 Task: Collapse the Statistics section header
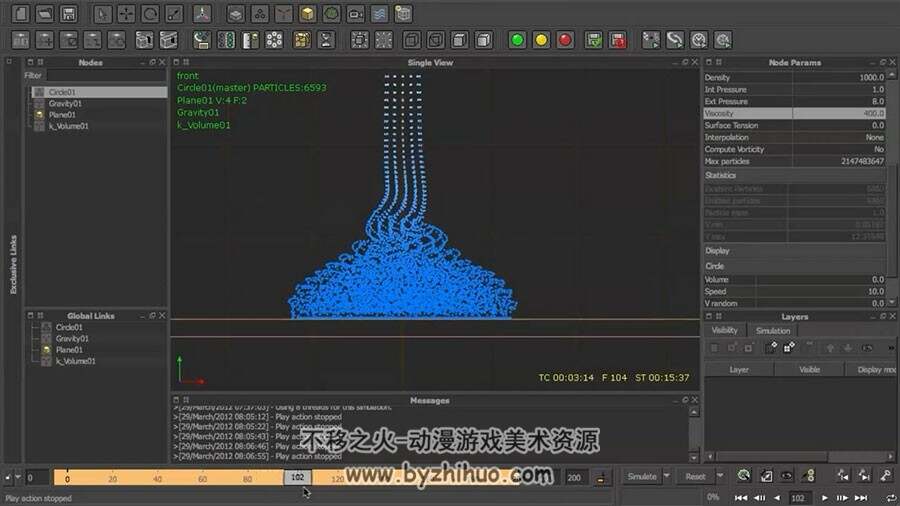click(794, 176)
